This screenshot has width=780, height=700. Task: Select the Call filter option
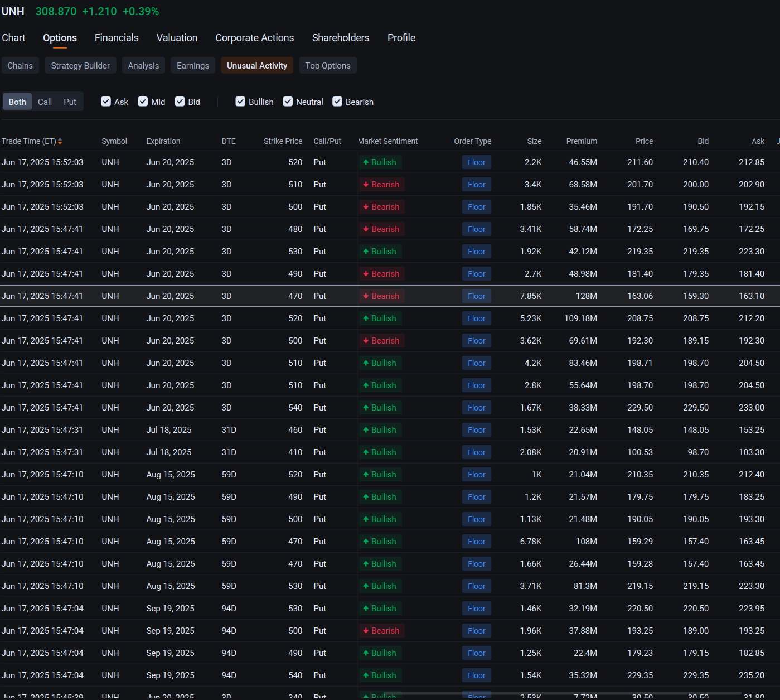45,102
